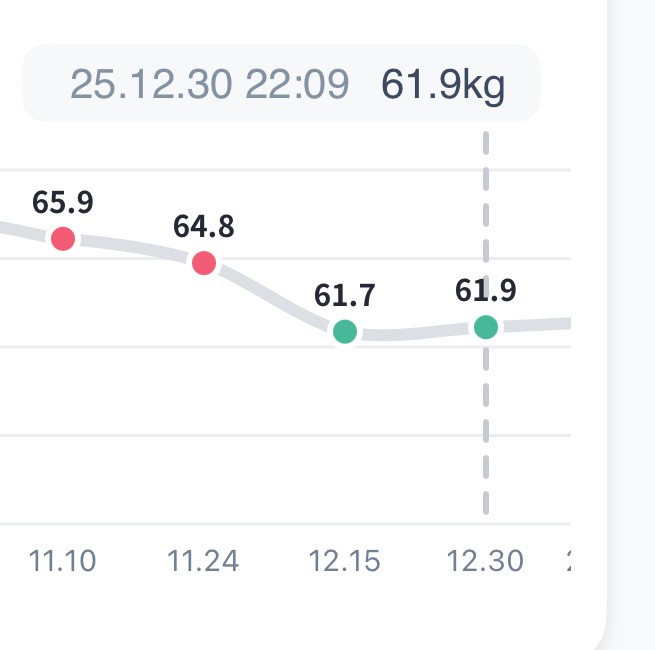The height and width of the screenshot is (650, 655).
Task: Click the 65.9 value label
Action: pyautogui.click(x=63, y=202)
